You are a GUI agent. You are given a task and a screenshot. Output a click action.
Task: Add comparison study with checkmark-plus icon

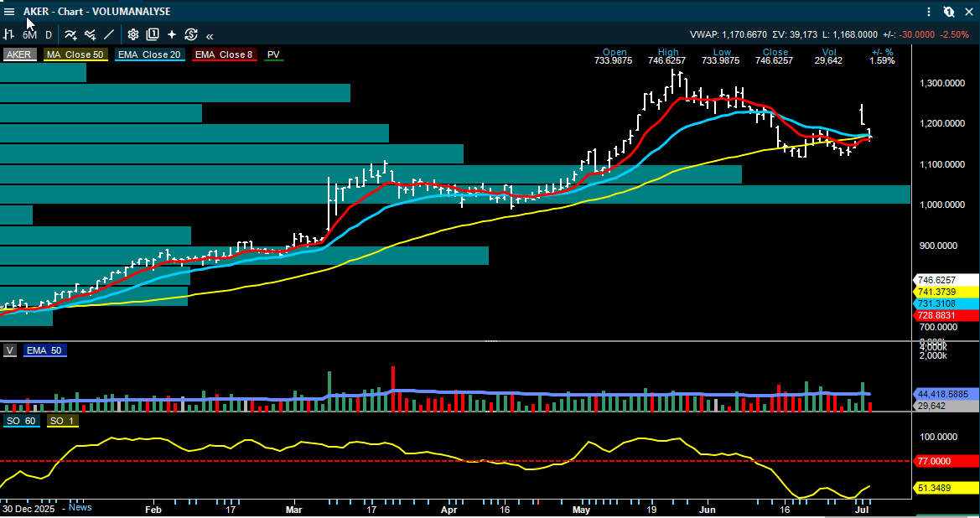[90, 35]
